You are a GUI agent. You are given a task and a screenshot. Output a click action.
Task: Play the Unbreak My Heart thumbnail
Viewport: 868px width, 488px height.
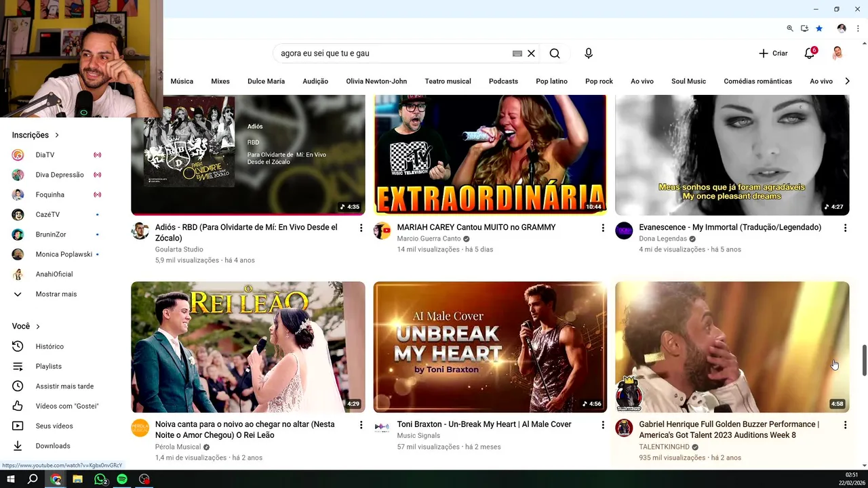point(490,347)
